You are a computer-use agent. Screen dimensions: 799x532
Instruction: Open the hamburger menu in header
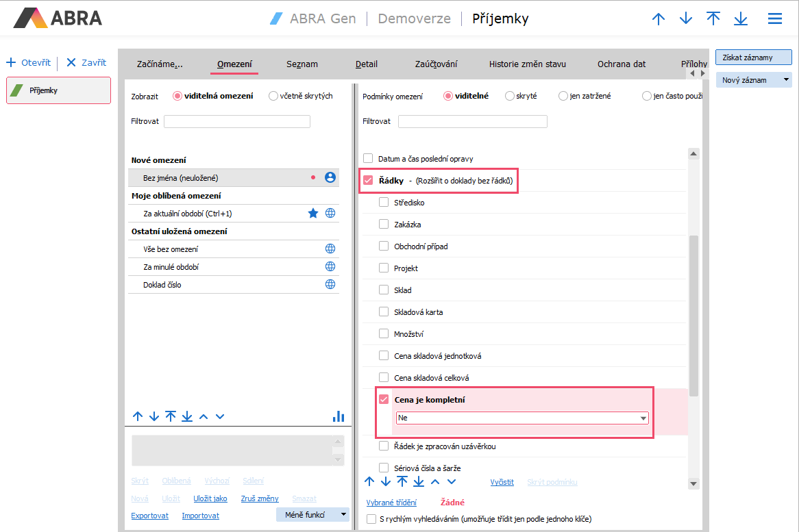pyautogui.click(x=774, y=19)
